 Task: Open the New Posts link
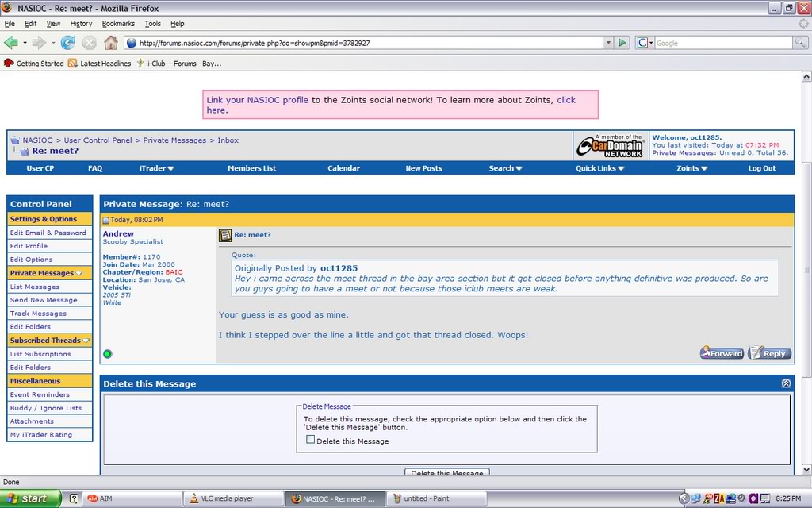tap(423, 168)
